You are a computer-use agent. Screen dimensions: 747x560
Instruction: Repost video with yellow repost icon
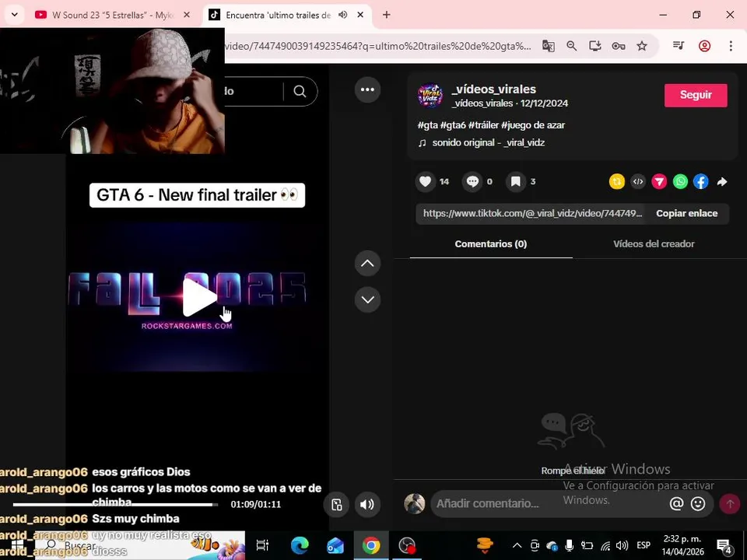coord(617,181)
